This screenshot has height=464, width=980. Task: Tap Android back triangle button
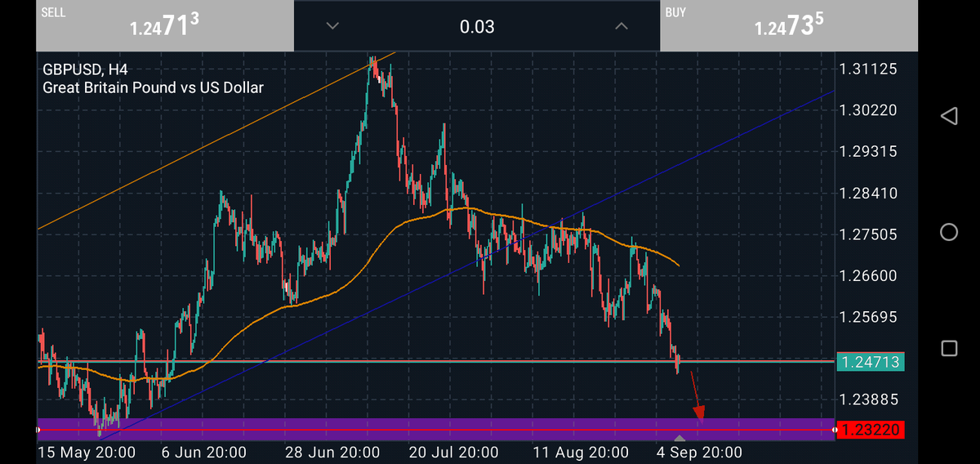948,116
